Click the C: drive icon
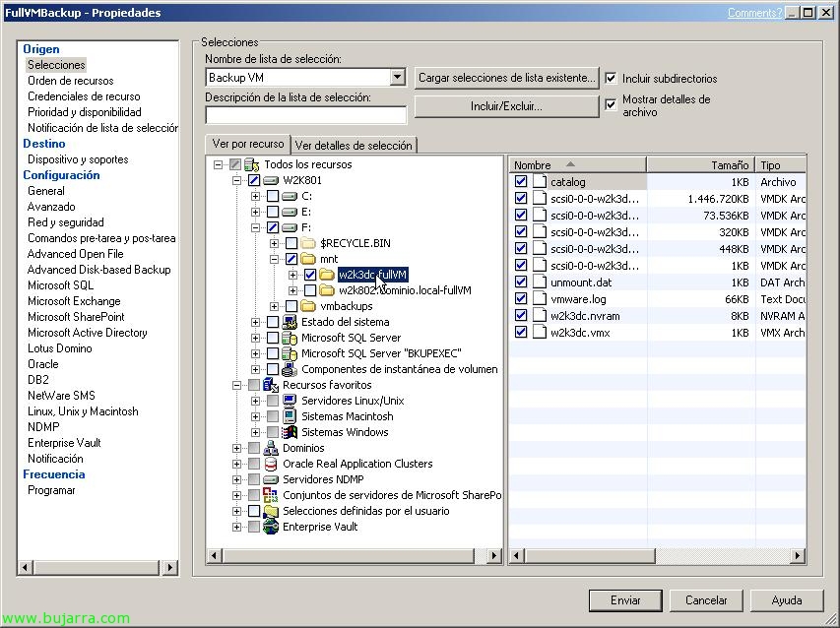Viewport: 840px width, 628px height. (x=290, y=196)
